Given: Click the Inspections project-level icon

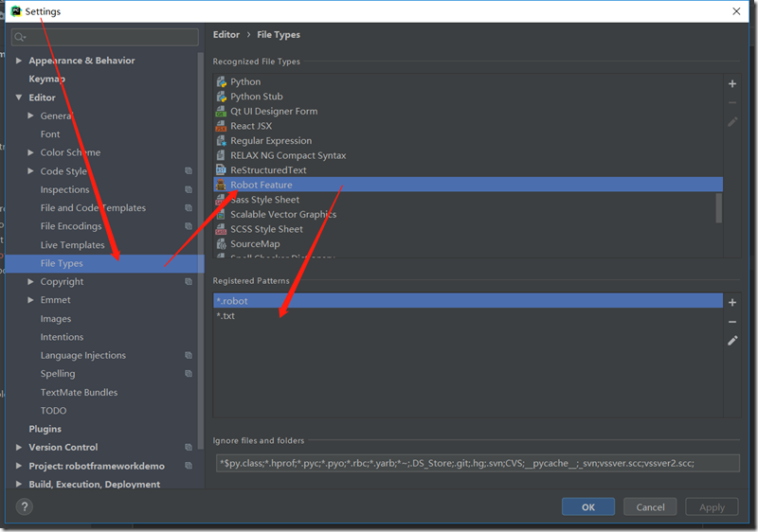Looking at the screenshot, I should coord(189,189).
